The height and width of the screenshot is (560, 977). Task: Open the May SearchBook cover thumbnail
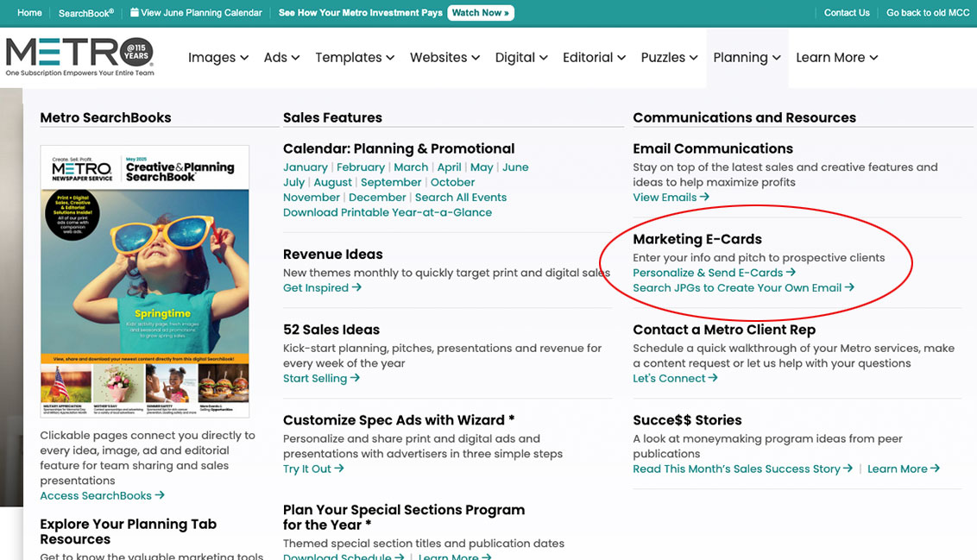point(144,282)
